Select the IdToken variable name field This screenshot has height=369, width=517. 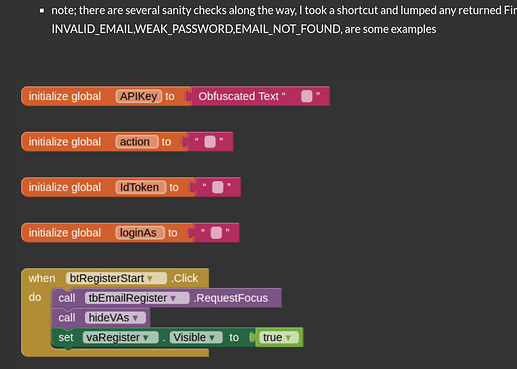[x=141, y=187]
